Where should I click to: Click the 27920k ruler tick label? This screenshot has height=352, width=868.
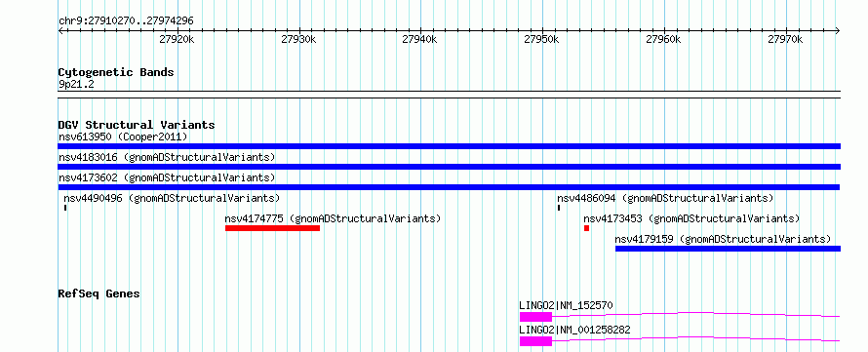click(177, 39)
